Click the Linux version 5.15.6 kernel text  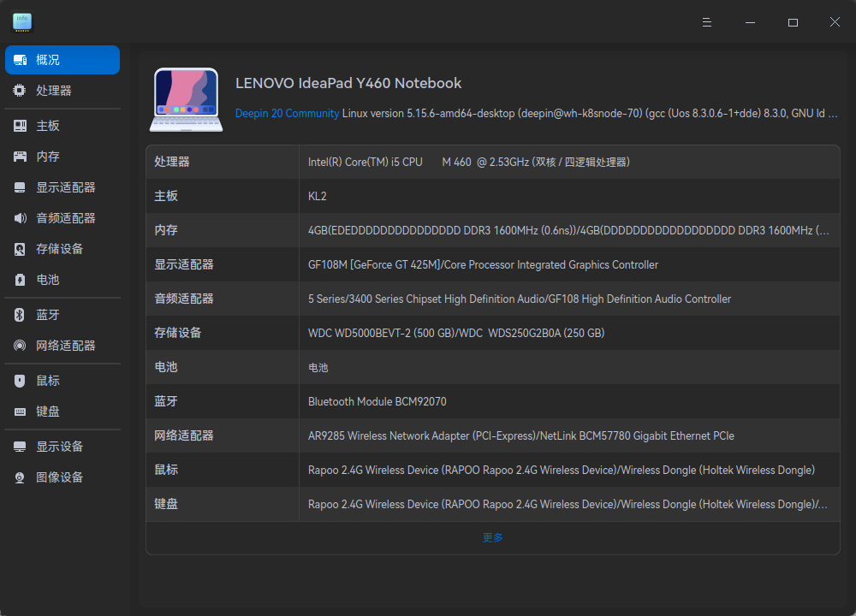point(590,114)
